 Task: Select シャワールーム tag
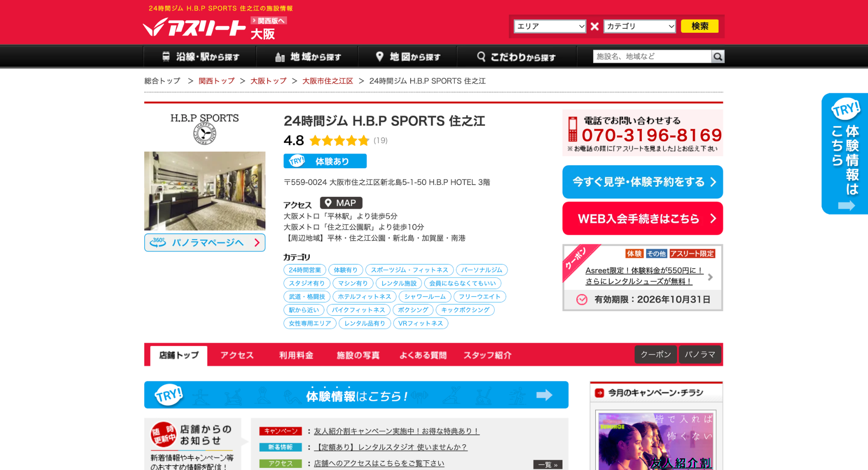425,297
